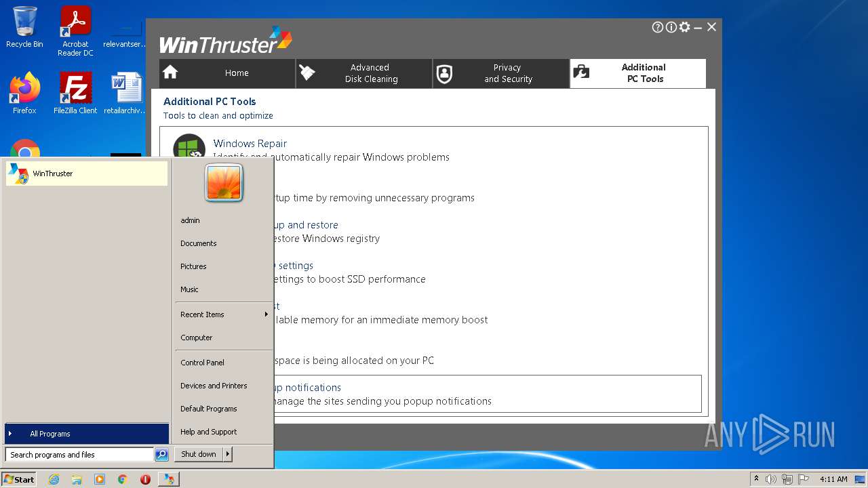Click the network tray icon
Screen dimensions: 868x488
787,479
